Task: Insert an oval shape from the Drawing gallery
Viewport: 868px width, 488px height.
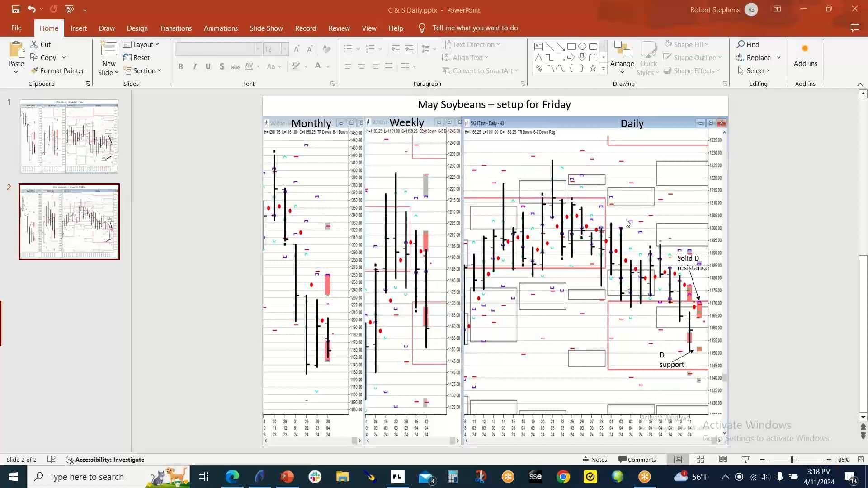Action: point(582,46)
